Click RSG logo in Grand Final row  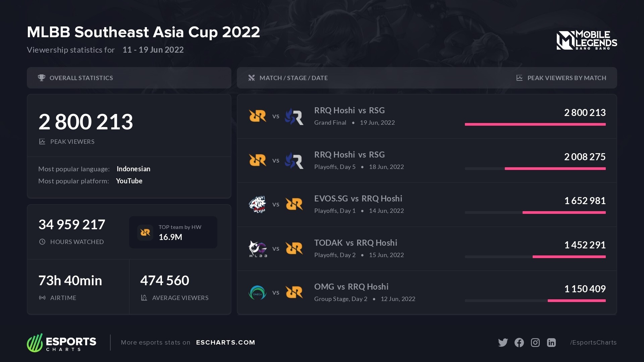pos(294,116)
